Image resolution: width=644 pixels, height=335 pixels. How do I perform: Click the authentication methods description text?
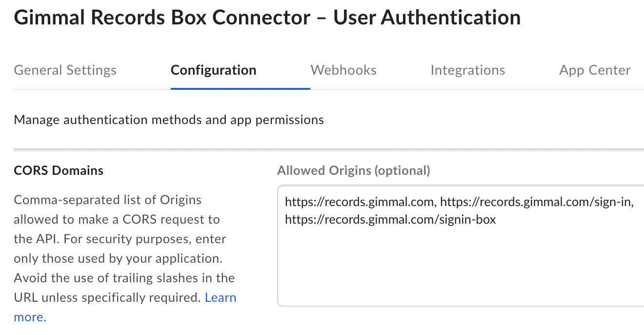point(169,119)
